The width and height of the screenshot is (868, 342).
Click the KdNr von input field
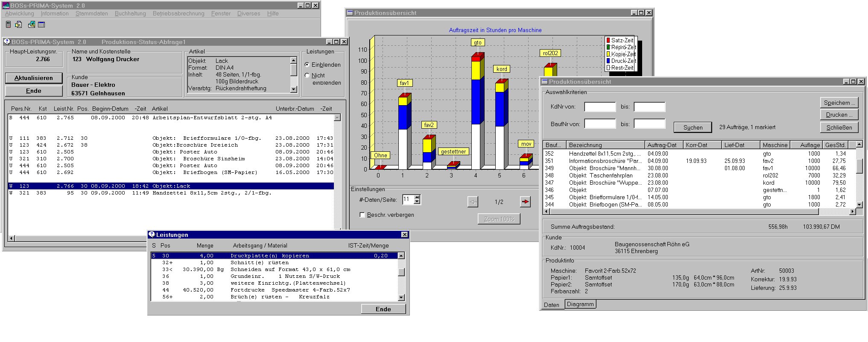tap(599, 107)
